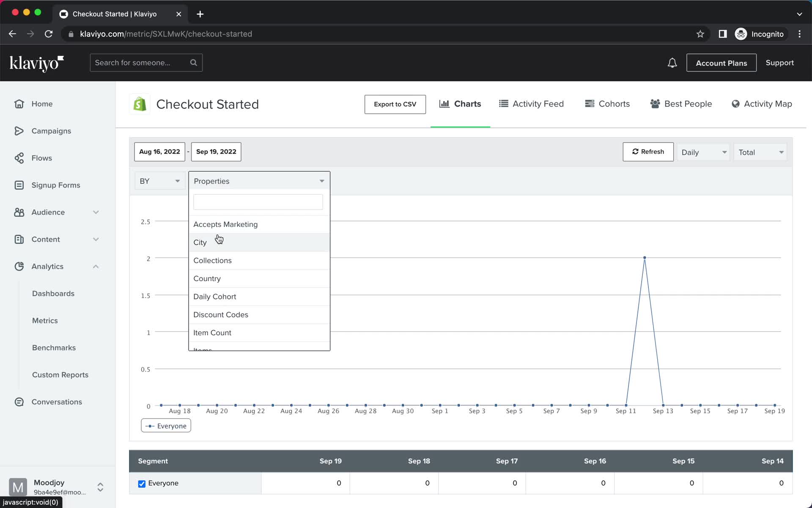Reload the page in browser
Image resolution: width=812 pixels, height=508 pixels.
[x=49, y=34]
